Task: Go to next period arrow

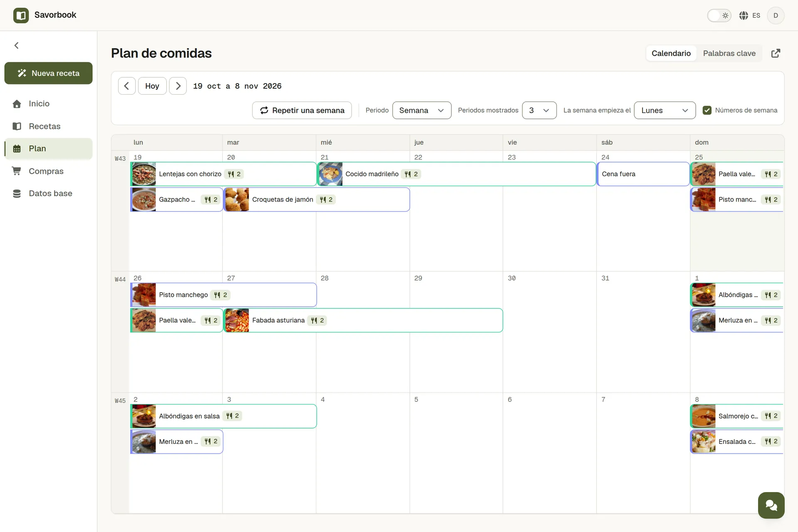Action: point(178,86)
